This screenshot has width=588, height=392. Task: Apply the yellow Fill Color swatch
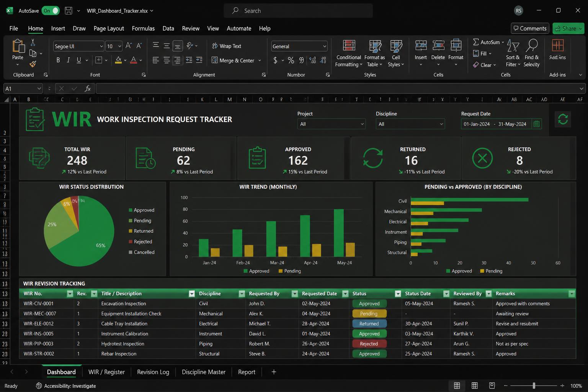coord(118,60)
